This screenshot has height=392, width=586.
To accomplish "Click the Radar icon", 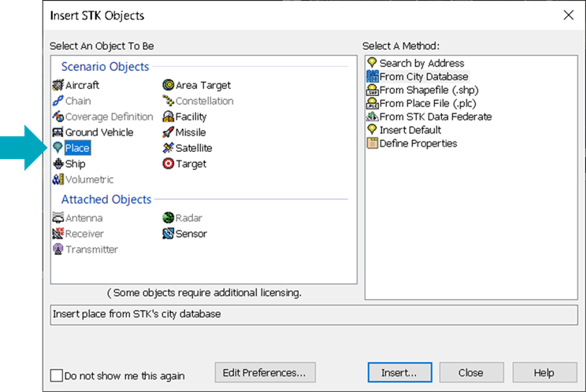I will pyautogui.click(x=169, y=218).
